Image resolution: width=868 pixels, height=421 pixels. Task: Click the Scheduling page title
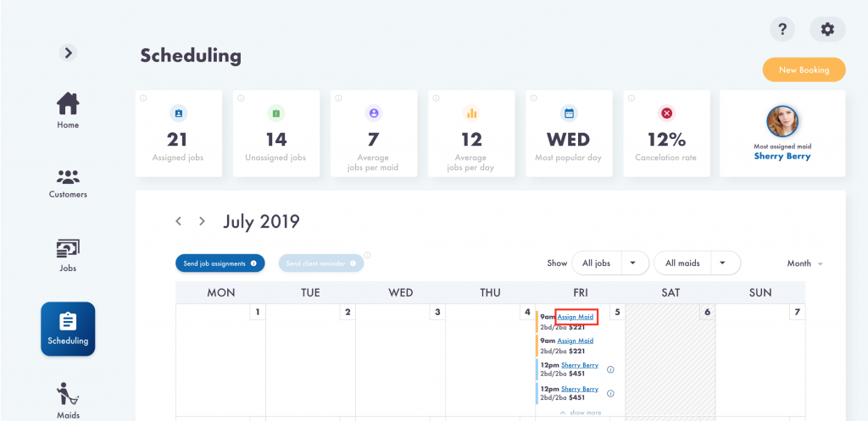pyautogui.click(x=191, y=56)
